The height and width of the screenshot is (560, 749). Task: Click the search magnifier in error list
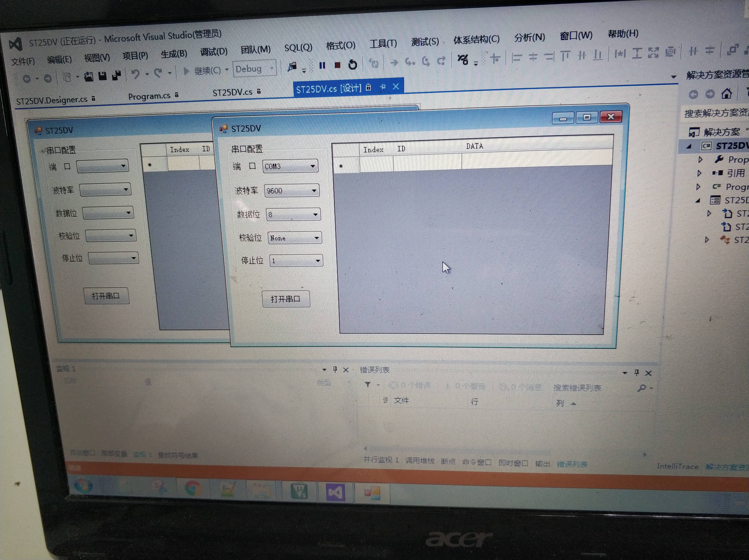coord(642,388)
